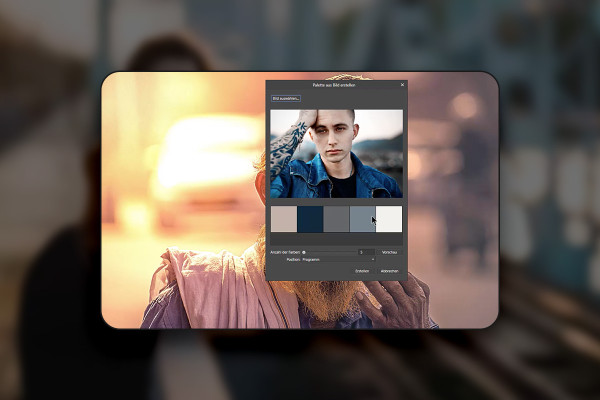600x400 pixels.
Task: Close the Palette aus Bild erstellen dialog
Action: 402,85
